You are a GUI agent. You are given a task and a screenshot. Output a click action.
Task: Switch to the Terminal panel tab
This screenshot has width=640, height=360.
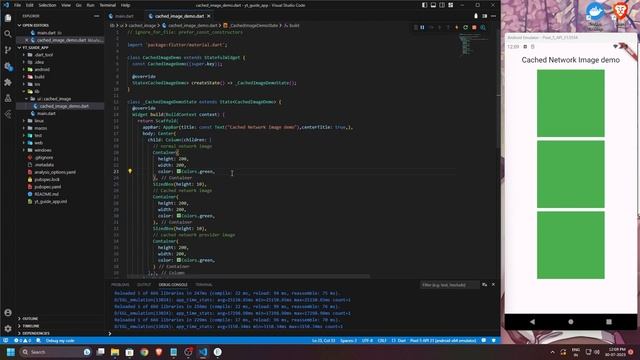(x=204, y=284)
